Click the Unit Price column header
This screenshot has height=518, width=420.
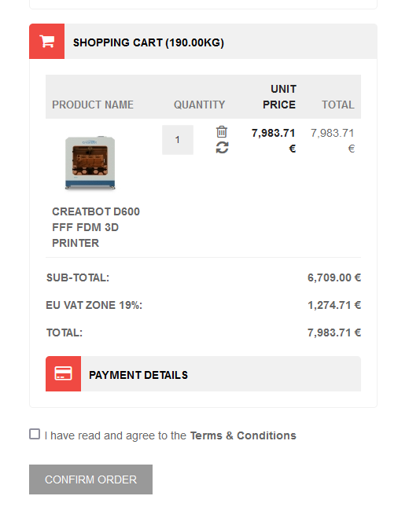pyautogui.click(x=279, y=97)
